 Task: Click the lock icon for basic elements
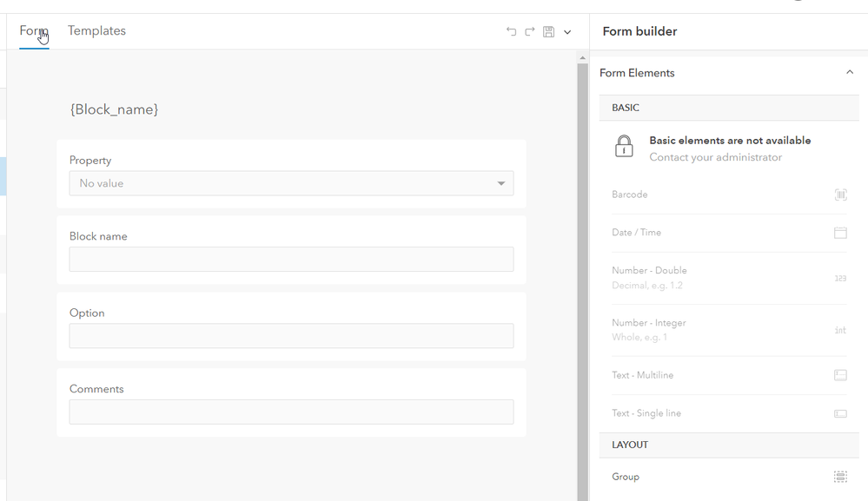pyautogui.click(x=624, y=147)
